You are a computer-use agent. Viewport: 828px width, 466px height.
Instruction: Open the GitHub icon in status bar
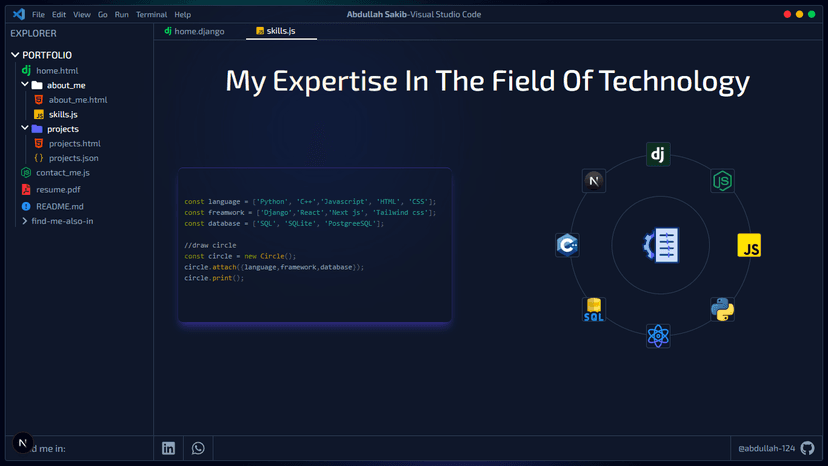[807, 449]
